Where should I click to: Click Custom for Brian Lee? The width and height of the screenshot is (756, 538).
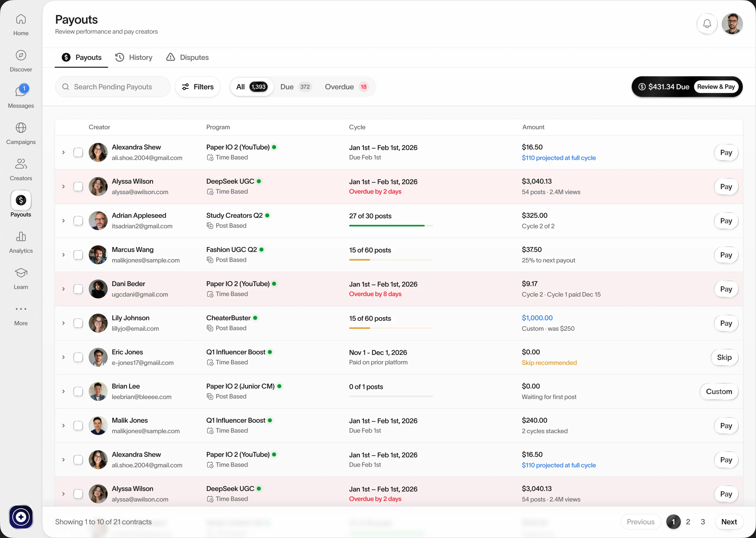(x=719, y=391)
